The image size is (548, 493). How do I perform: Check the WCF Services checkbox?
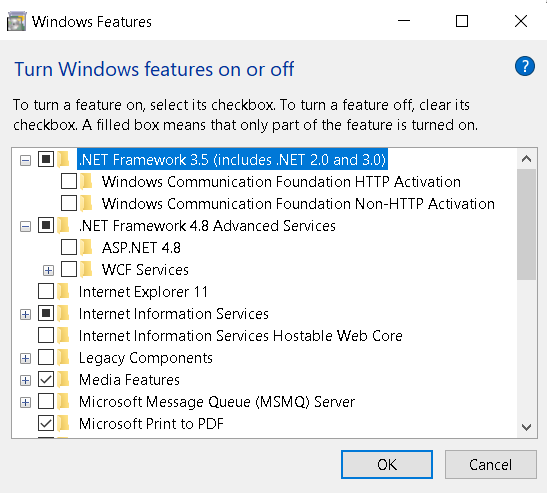(x=68, y=269)
